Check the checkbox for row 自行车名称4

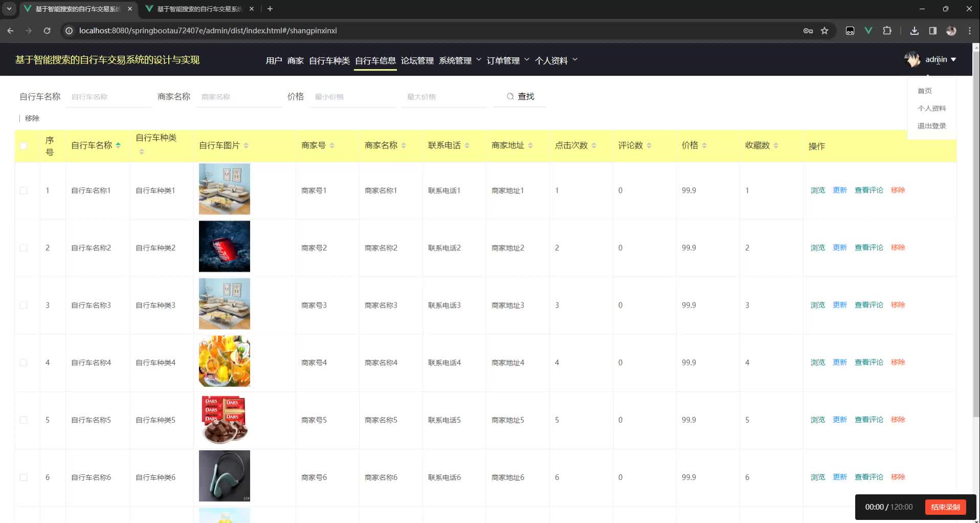pos(24,363)
